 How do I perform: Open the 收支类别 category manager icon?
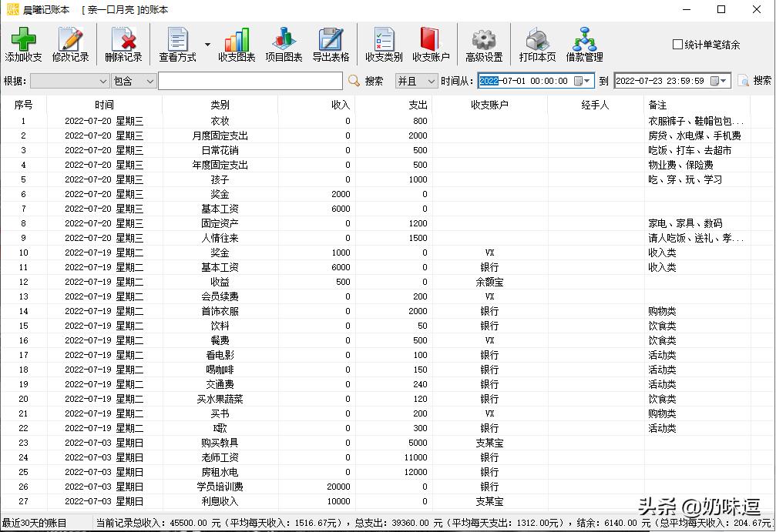coord(383,44)
